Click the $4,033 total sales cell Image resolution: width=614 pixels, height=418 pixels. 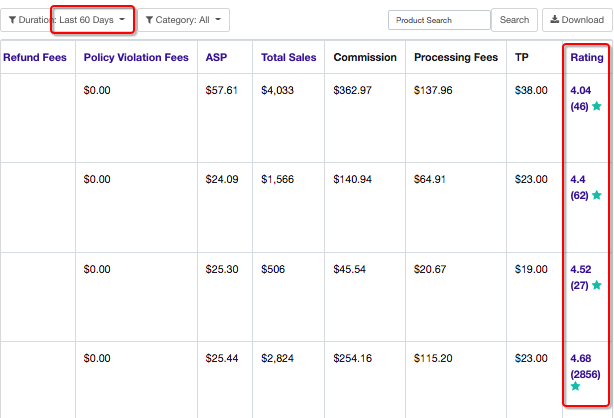(278, 90)
